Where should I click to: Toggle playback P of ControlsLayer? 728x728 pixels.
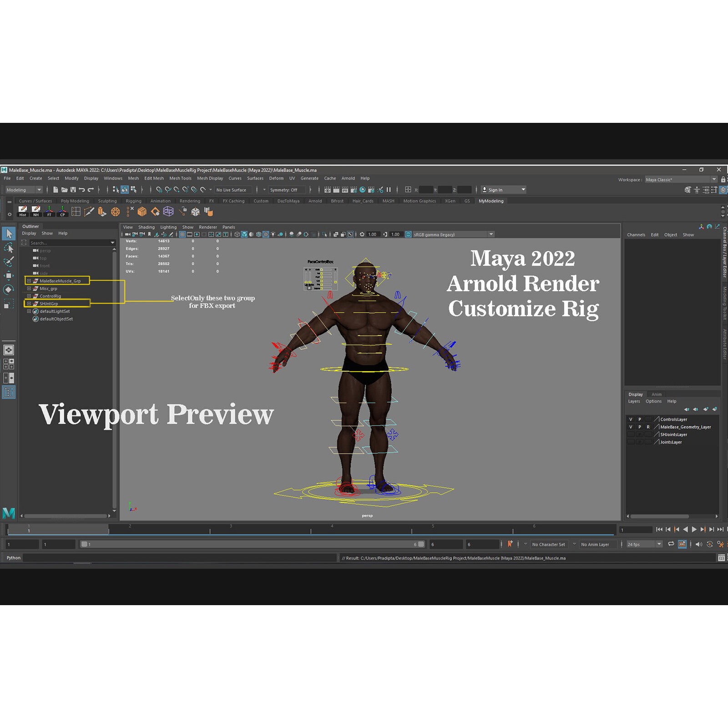tap(639, 420)
